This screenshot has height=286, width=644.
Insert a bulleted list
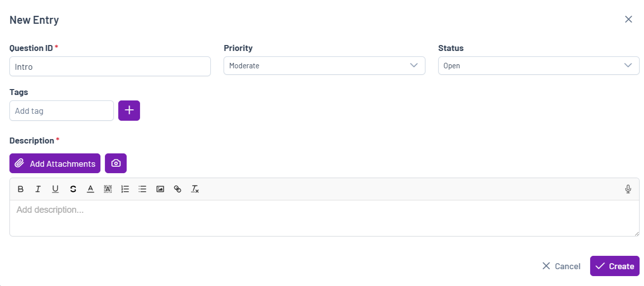click(142, 189)
